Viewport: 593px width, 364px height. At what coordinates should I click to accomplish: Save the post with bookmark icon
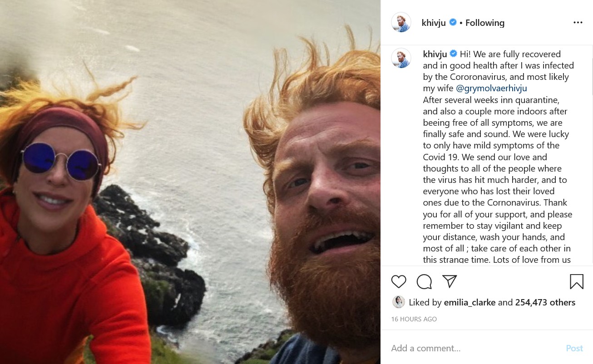coord(577,282)
